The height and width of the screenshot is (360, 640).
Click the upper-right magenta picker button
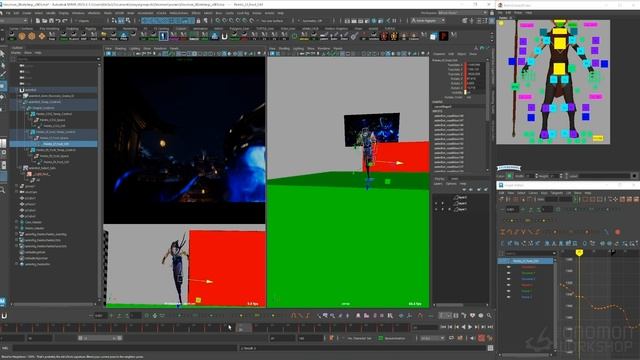[591, 25]
